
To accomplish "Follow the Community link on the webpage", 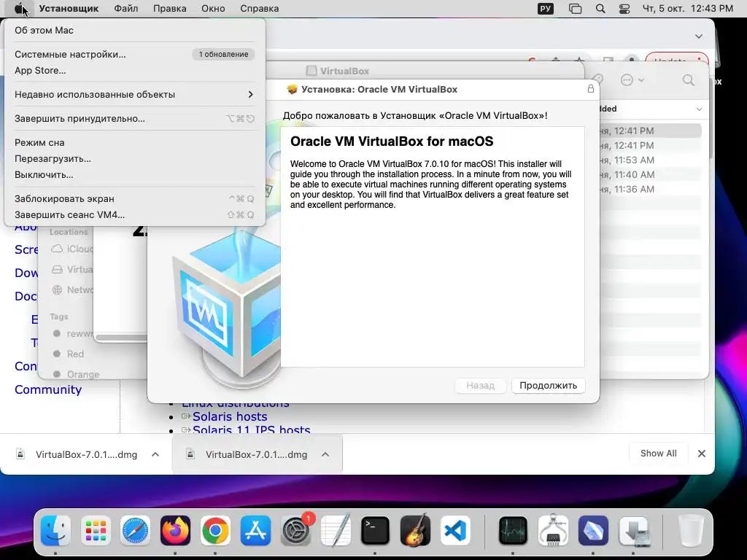I will [x=48, y=389].
